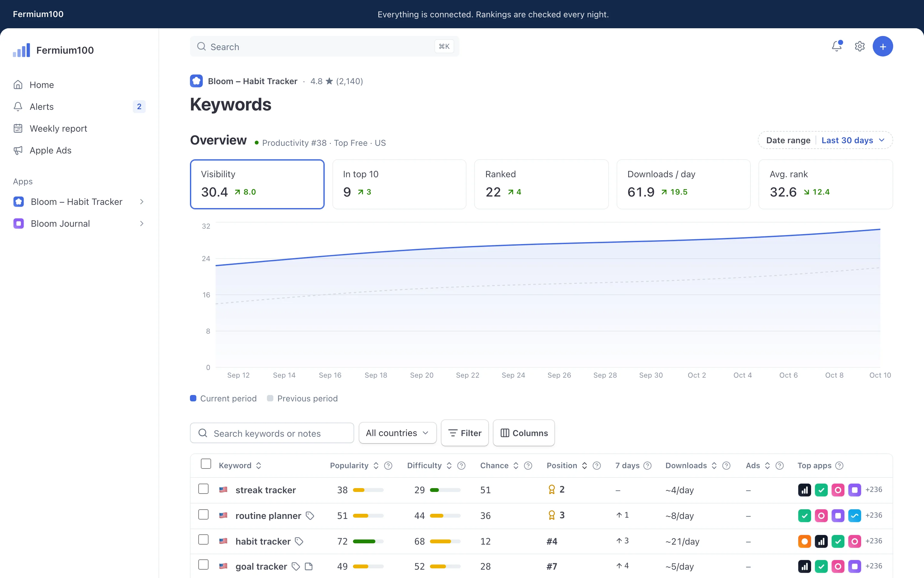Image resolution: width=924 pixels, height=578 pixels.
Task: Toggle the Previous period legend item
Action: point(303,399)
